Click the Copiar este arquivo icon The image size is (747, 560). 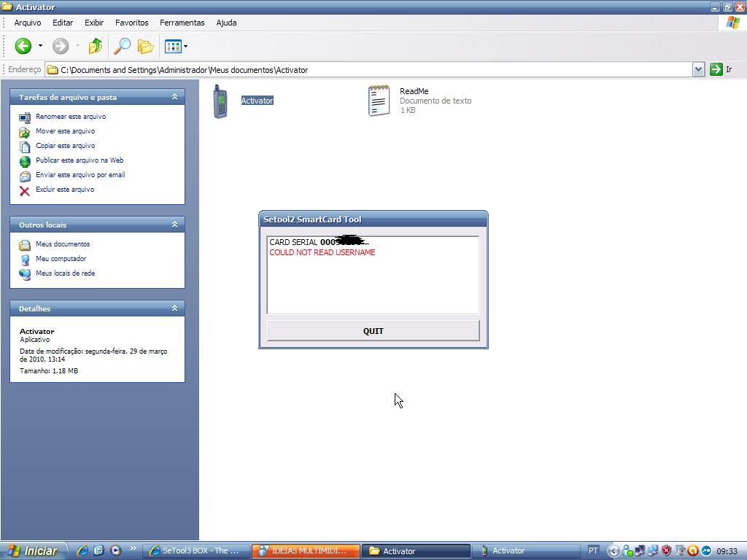pyautogui.click(x=25, y=147)
